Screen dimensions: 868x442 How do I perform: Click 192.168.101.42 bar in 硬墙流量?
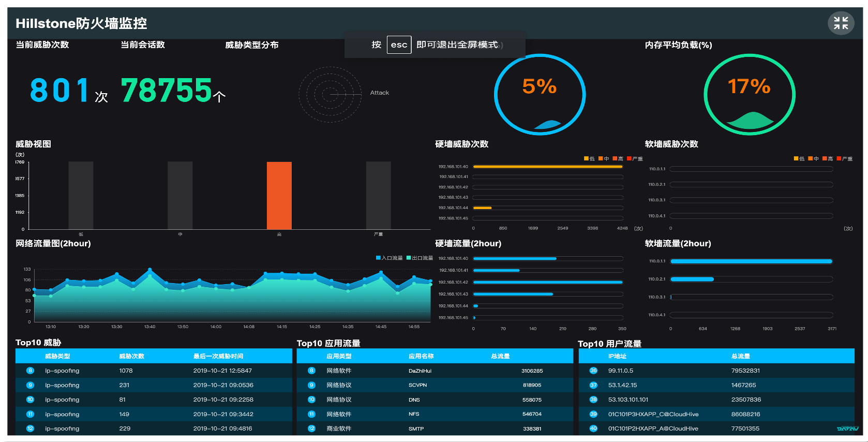tap(548, 282)
